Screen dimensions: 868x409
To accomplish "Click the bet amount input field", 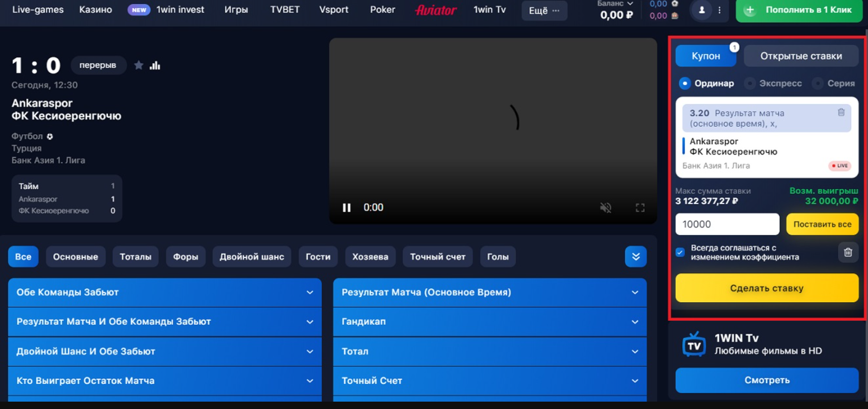I will 727,224.
